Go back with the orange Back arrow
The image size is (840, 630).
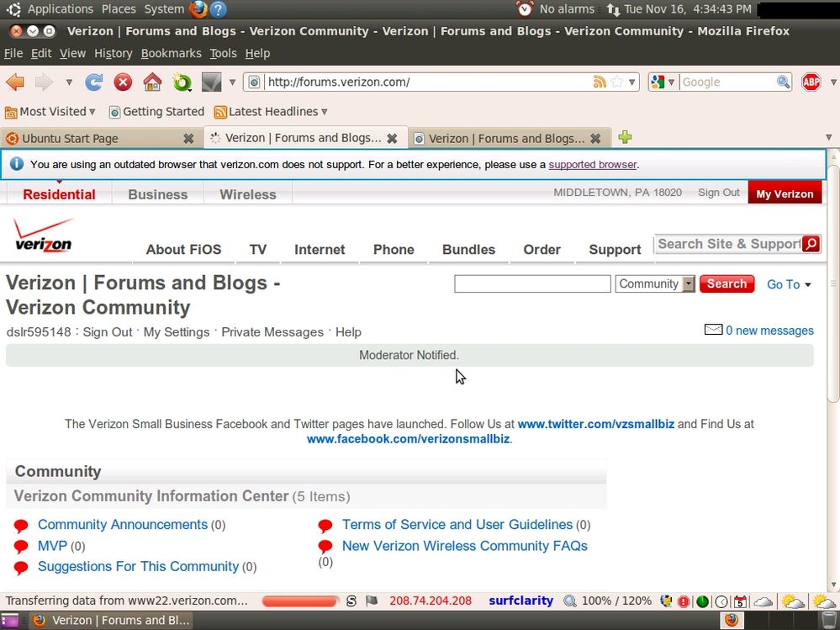pyautogui.click(x=15, y=82)
